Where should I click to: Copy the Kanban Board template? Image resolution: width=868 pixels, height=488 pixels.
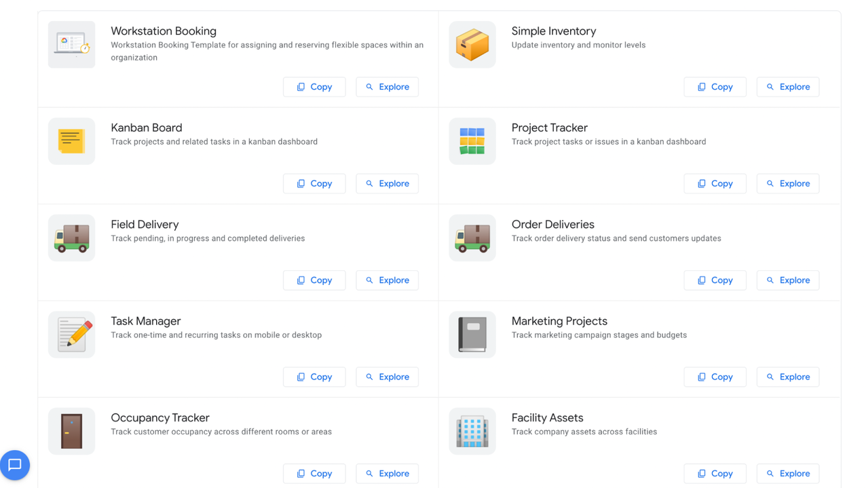click(x=314, y=183)
